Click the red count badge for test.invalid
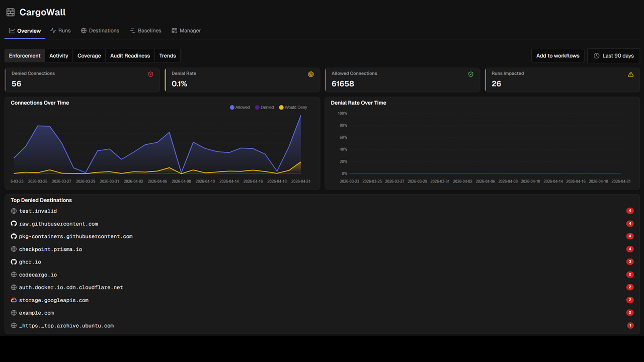The width and height of the screenshot is (644, 362). [x=630, y=211]
